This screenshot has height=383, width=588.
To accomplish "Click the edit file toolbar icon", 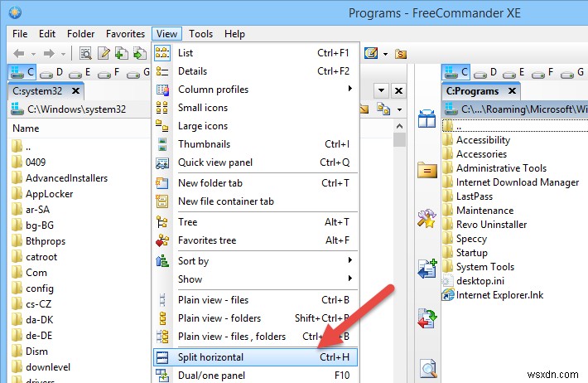I will pos(104,54).
